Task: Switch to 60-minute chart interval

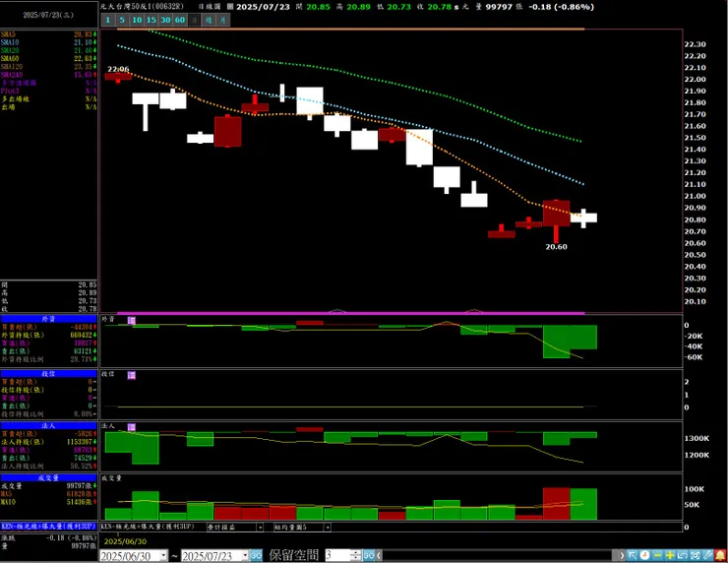Action: [180, 20]
